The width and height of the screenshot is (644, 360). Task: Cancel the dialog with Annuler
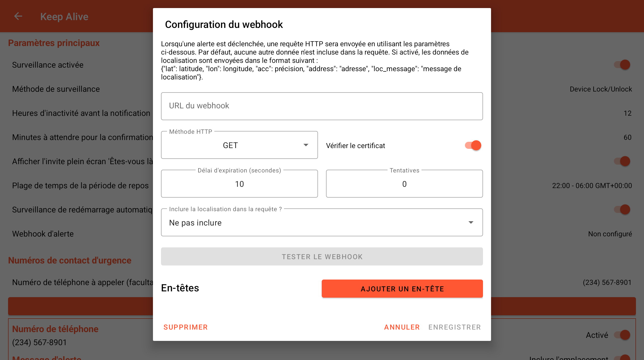point(402,327)
